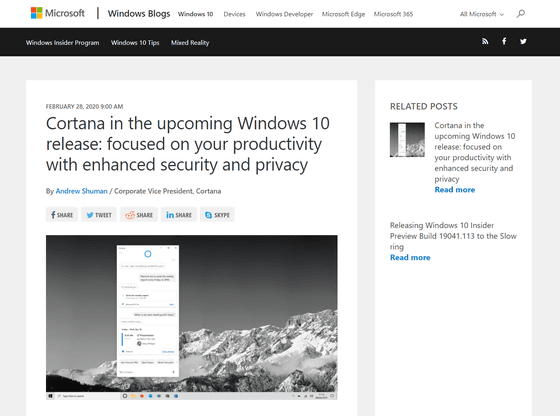Open Windows Insider Program tab
Viewport: 560px width, 416px height.
(62, 42)
